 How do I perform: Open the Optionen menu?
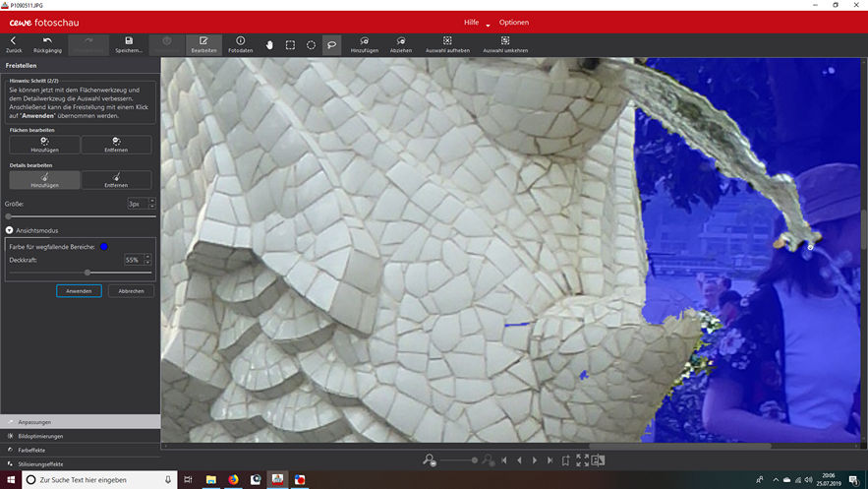(x=513, y=22)
